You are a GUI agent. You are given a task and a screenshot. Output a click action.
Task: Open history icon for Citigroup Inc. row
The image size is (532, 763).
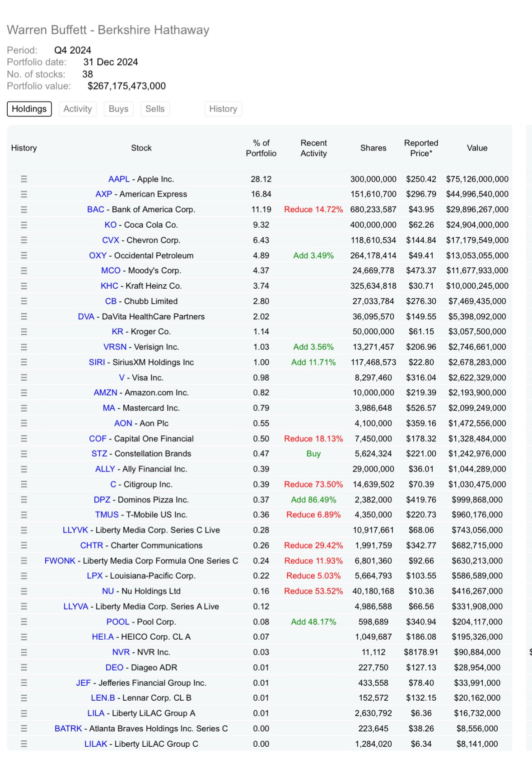pyautogui.click(x=24, y=484)
